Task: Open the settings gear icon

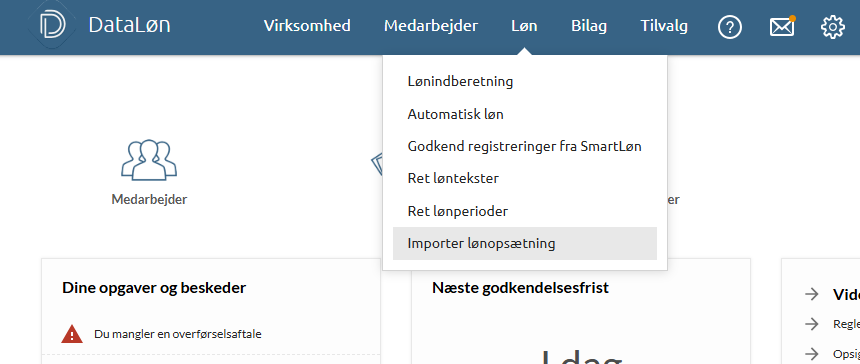Action: tap(833, 26)
